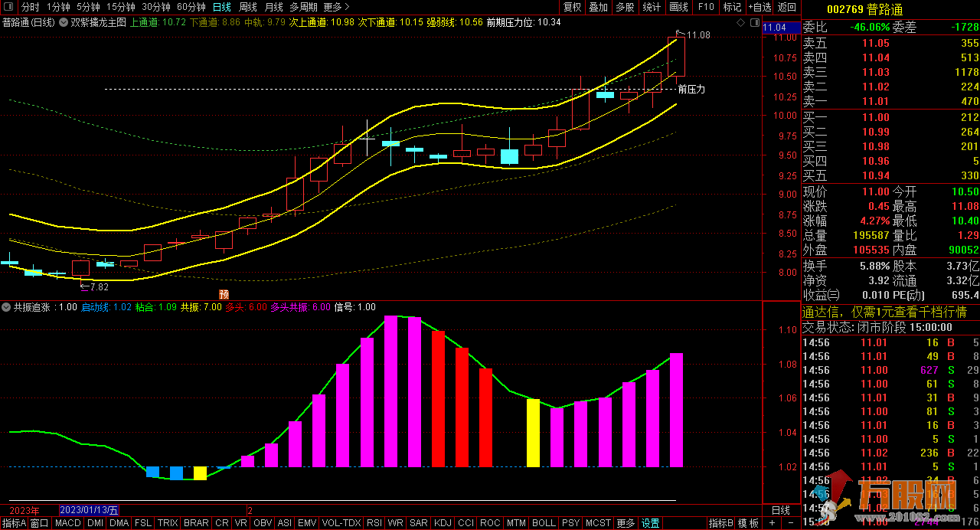
Task: Apply the BOLL indicator
Action: tap(544, 523)
